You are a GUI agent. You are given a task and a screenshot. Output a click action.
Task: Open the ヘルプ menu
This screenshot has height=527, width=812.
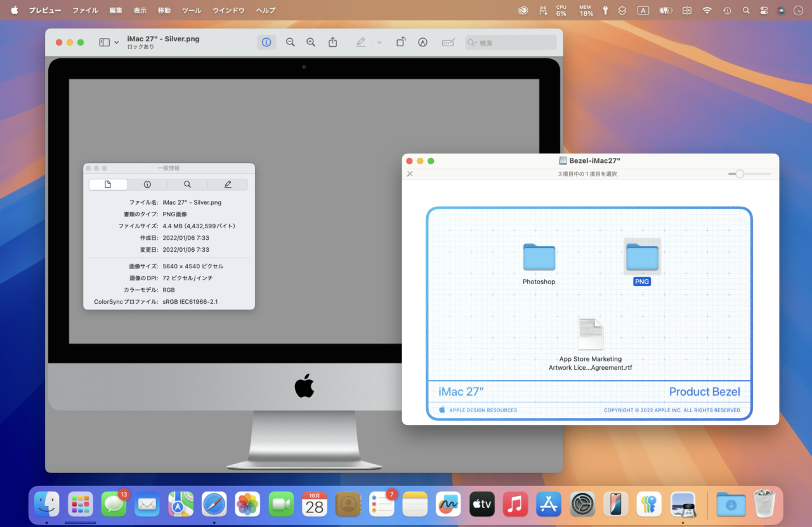(x=266, y=10)
